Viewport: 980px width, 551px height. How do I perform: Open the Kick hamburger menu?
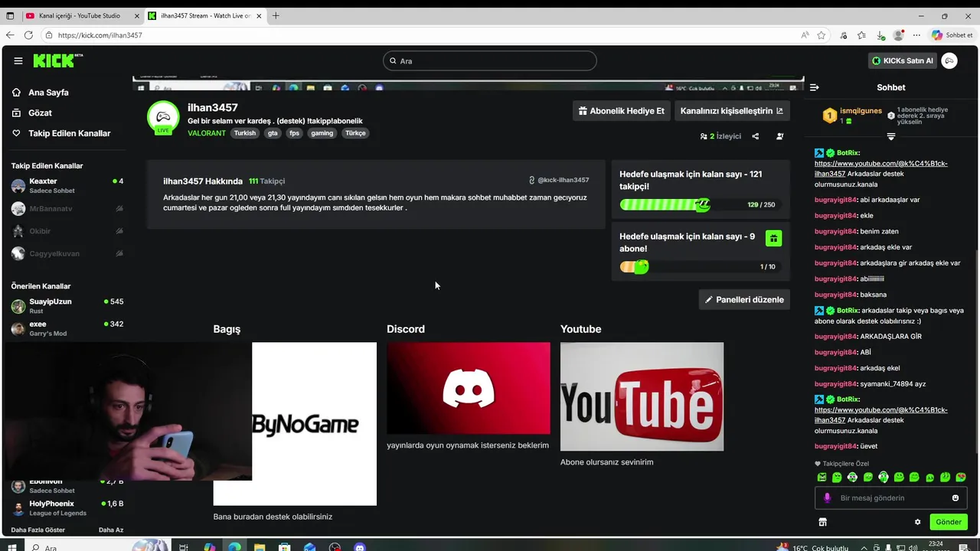click(18, 60)
